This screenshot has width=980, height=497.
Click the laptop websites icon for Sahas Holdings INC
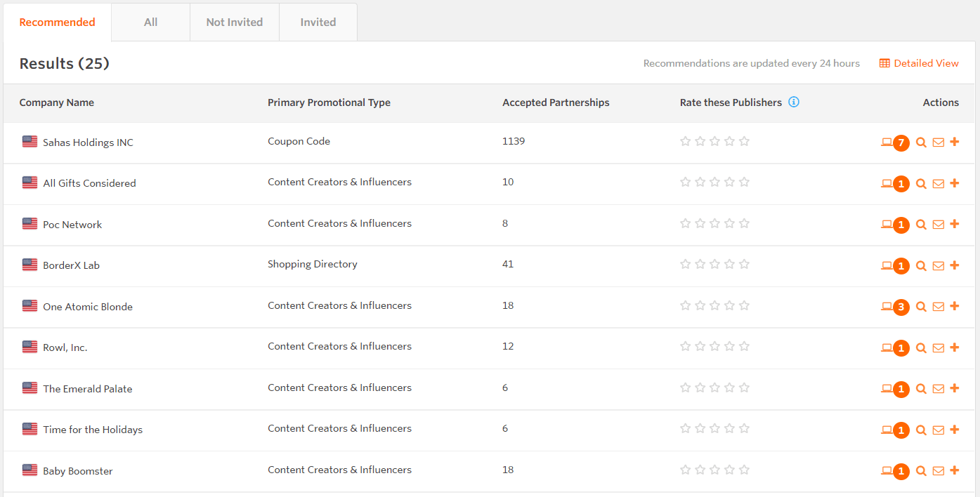pos(887,143)
